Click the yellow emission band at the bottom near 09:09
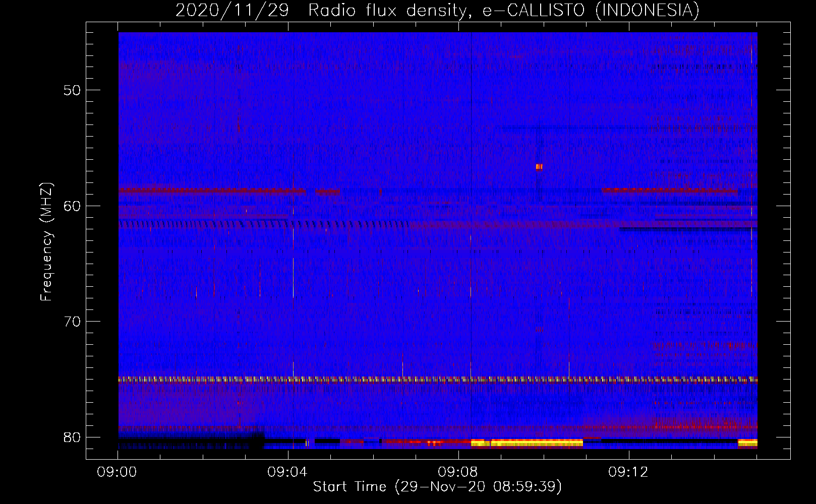The width and height of the screenshot is (816, 504). coord(527,443)
